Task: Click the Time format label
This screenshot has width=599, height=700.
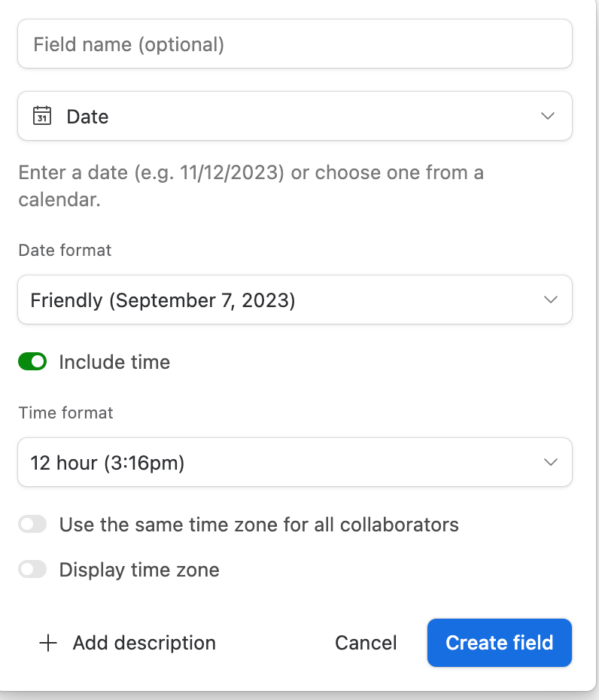Action: [x=65, y=413]
